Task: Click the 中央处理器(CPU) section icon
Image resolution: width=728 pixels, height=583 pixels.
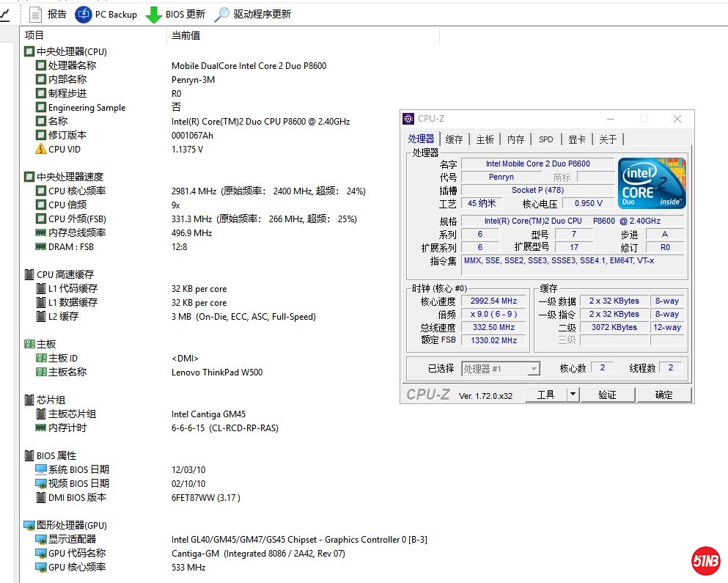Action: [29, 51]
